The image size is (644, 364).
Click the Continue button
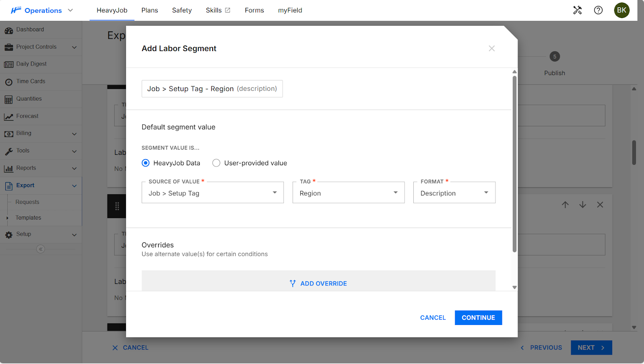click(x=478, y=317)
